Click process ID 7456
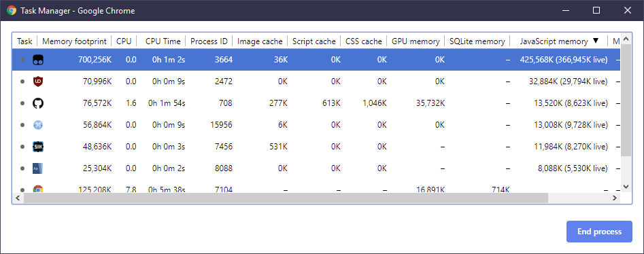The height and width of the screenshot is (254, 644). point(224,147)
